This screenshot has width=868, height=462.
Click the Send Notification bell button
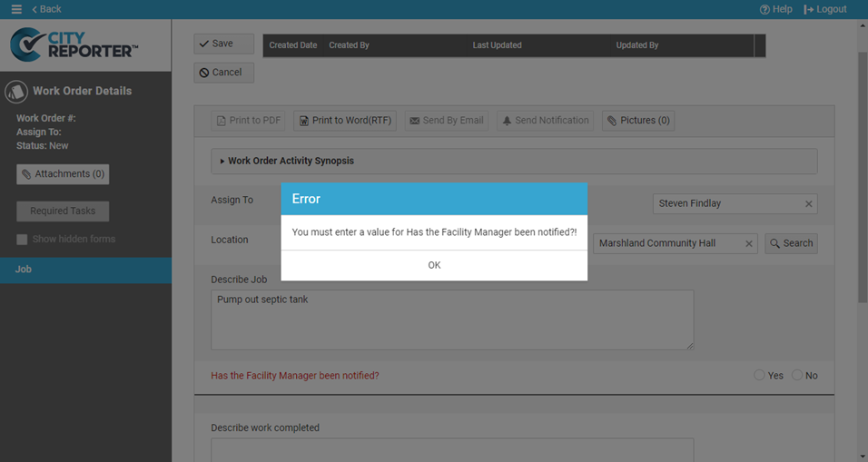tap(546, 121)
